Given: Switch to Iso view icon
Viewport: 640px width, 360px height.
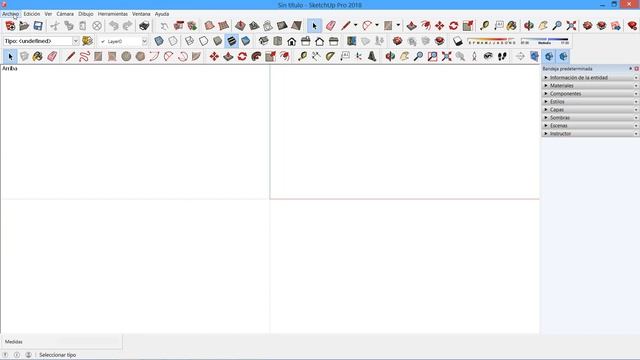Looking at the screenshot, I should coord(264,41).
